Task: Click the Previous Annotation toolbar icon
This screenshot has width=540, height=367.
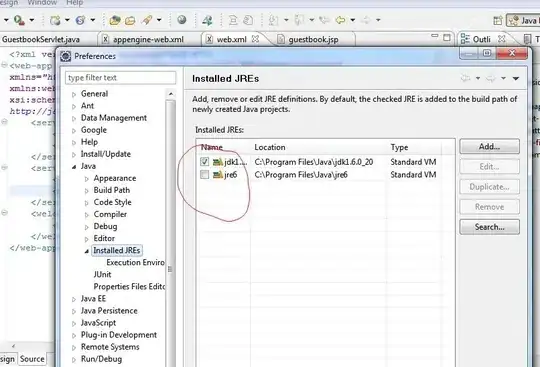Action: (299, 20)
